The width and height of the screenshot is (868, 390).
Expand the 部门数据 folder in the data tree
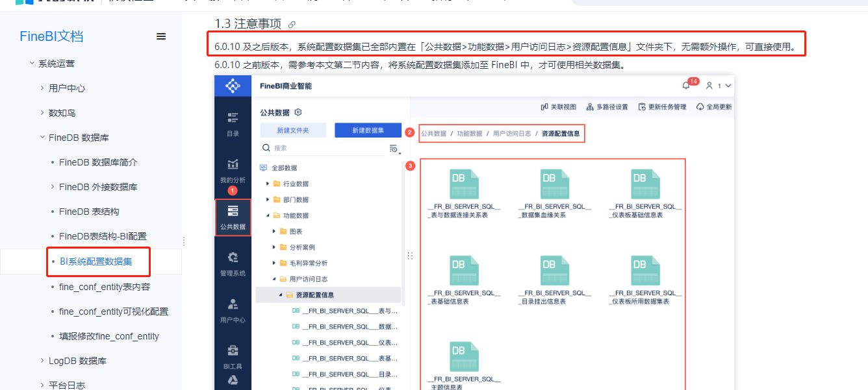point(268,200)
